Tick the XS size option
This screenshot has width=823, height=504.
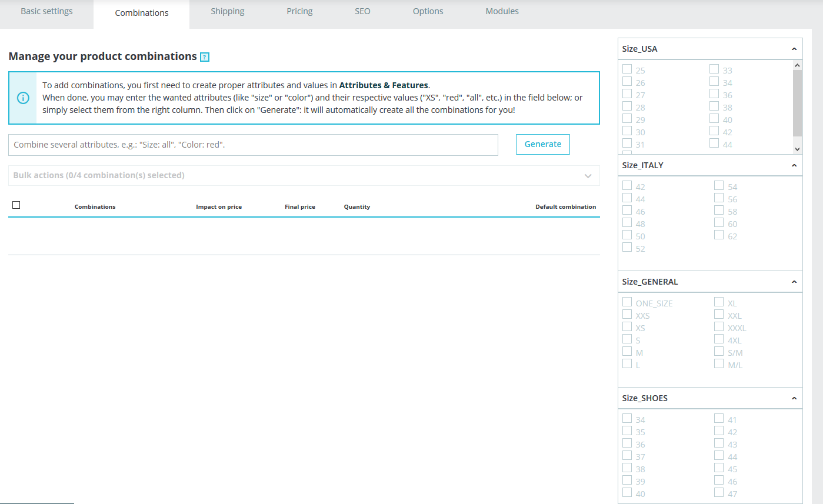click(627, 326)
